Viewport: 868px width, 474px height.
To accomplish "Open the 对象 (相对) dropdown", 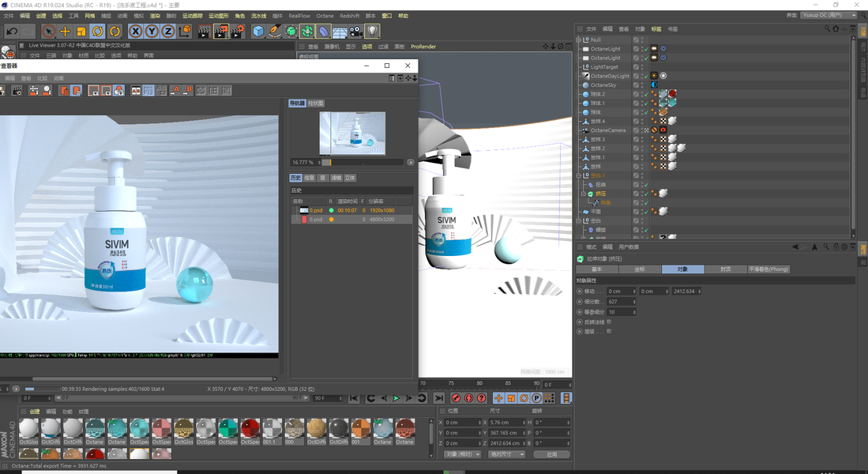I will coord(463,454).
